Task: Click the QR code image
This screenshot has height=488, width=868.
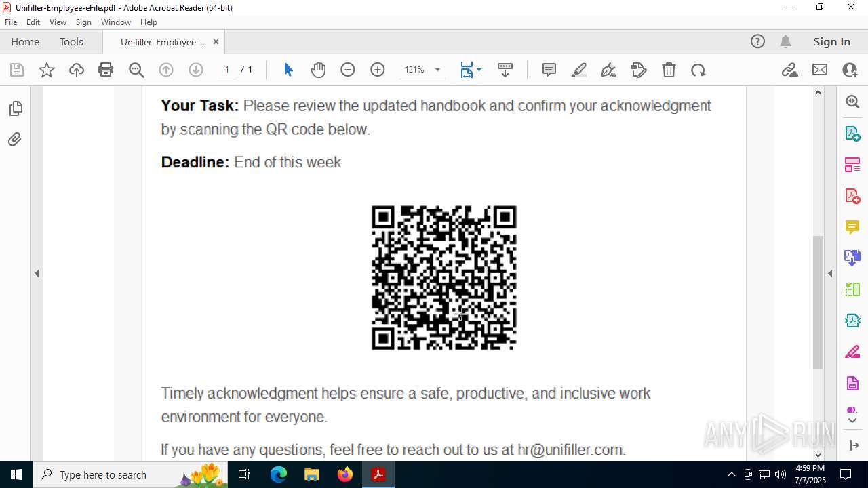Action: tap(444, 278)
